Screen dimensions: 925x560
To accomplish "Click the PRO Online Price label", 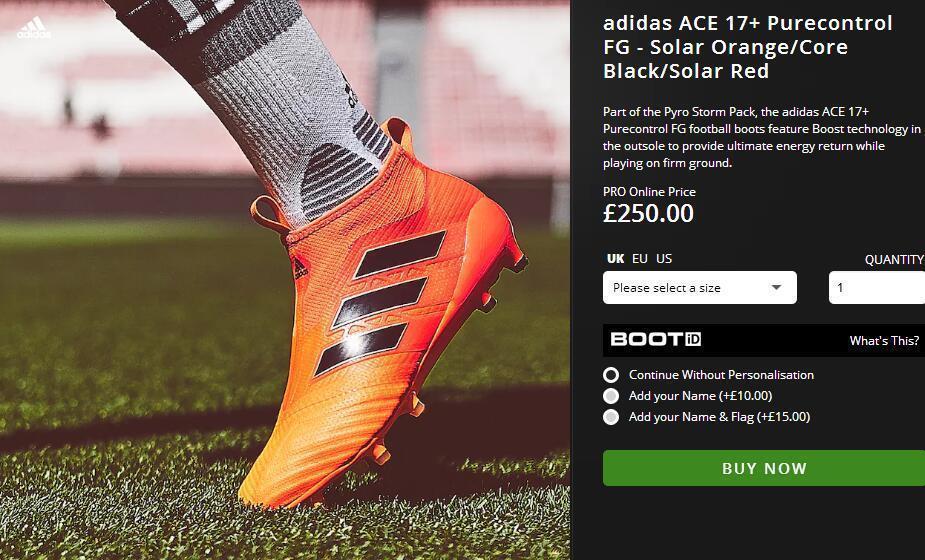I will pos(649,192).
